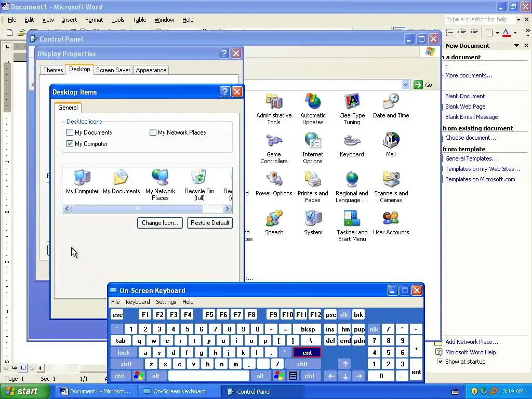Open Control Panel address bar dropdown
This screenshot has height=399, width=532.
[405, 85]
